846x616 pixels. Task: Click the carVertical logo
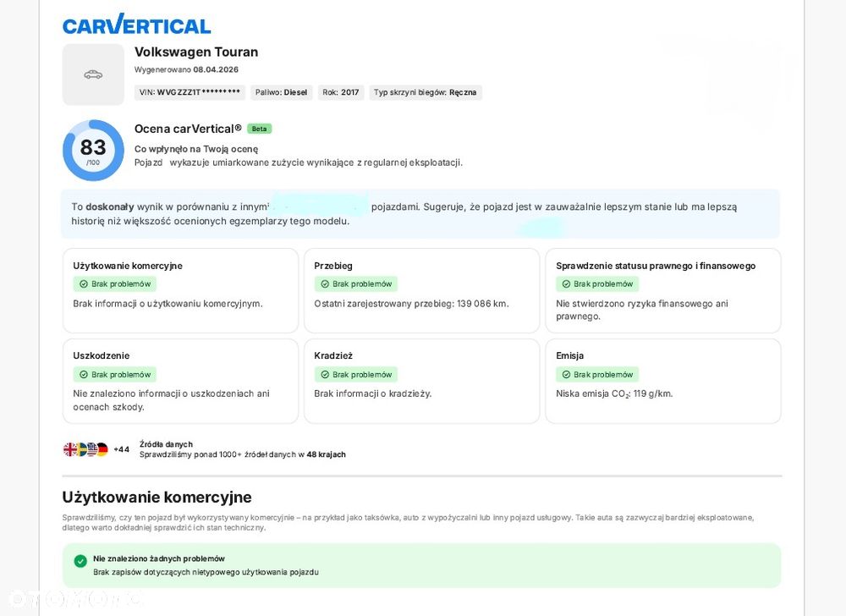(x=136, y=25)
